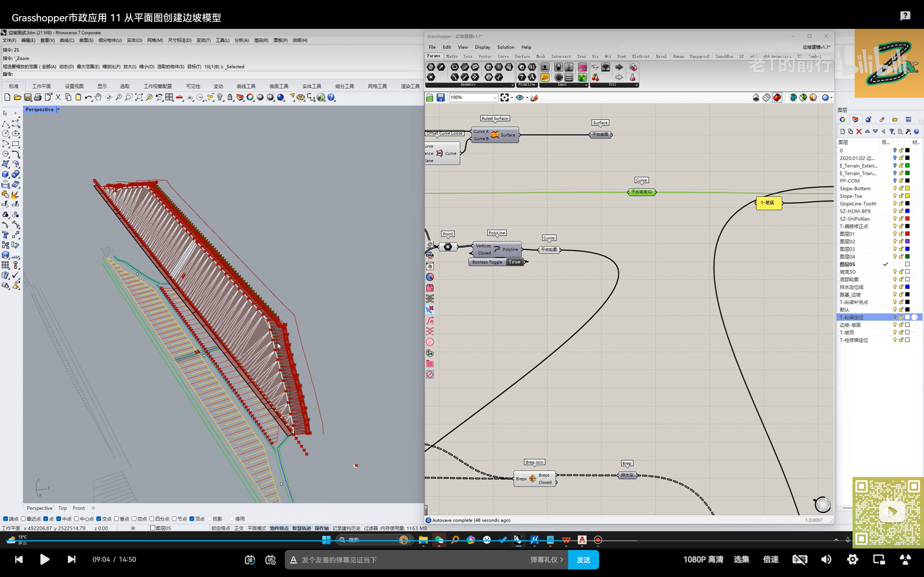Expand the preview eye options arrow

527,98
